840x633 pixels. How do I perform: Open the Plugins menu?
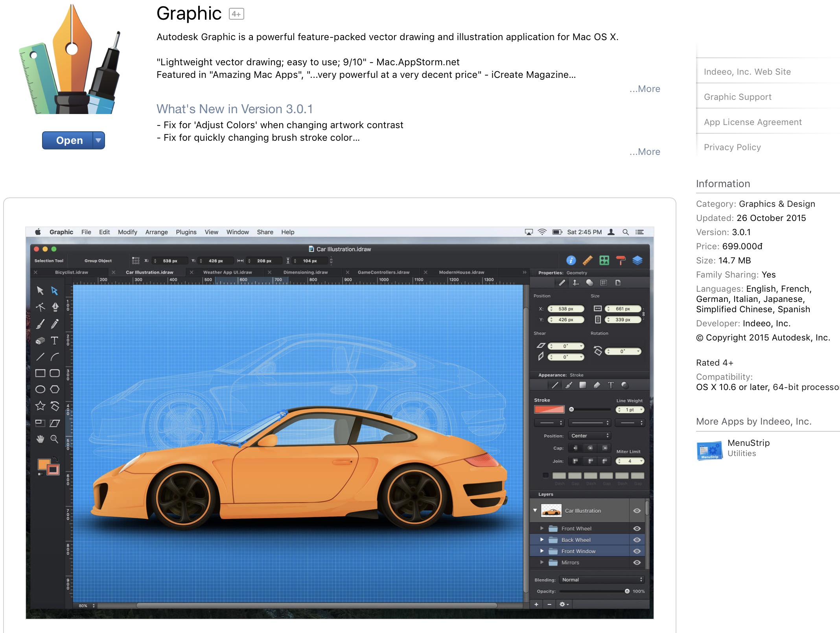[x=186, y=232]
